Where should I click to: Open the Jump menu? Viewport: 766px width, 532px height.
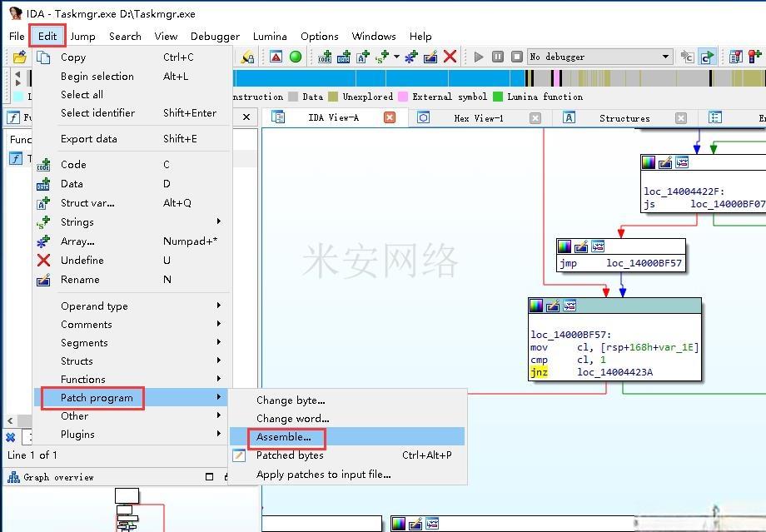[x=82, y=36]
